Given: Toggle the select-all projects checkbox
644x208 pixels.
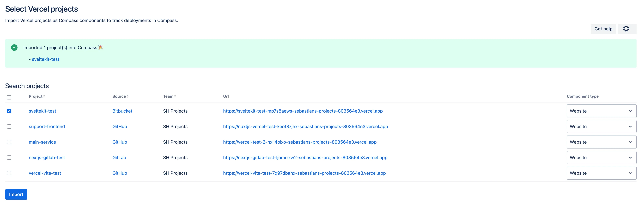Looking at the screenshot, I should (9, 97).
